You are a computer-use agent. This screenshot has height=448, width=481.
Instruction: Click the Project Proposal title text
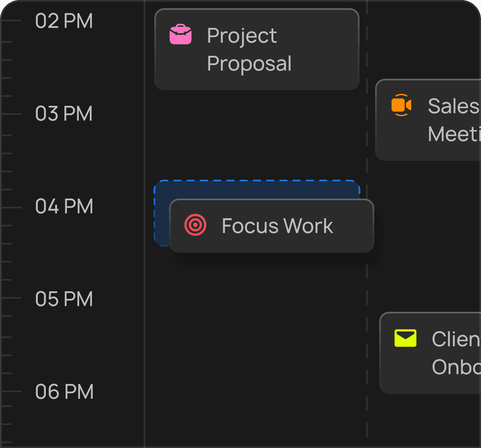(249, 49)
